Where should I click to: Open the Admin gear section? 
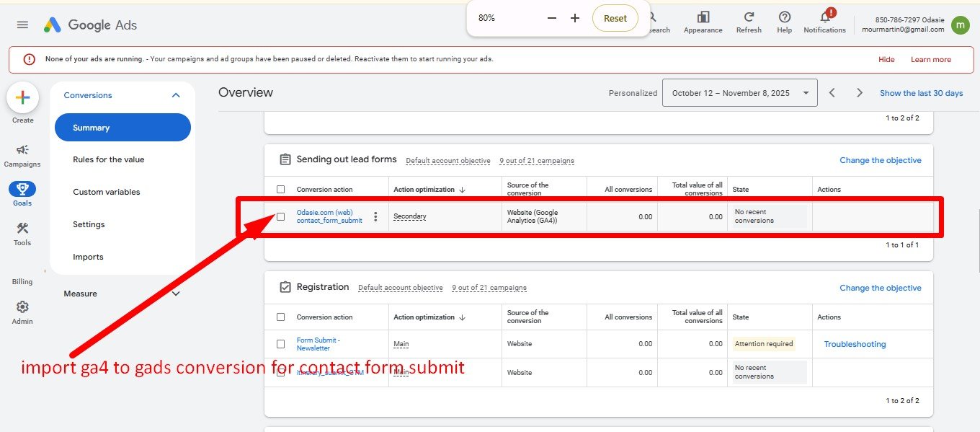coord(22,307)
